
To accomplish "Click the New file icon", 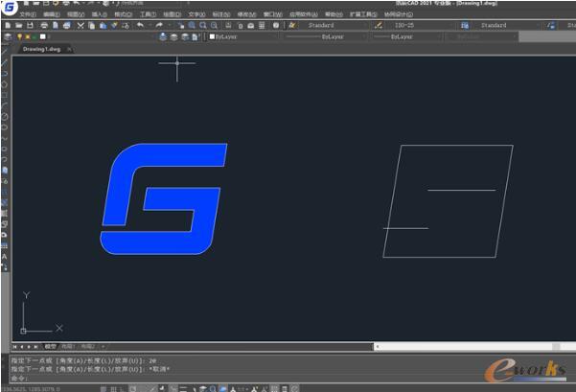I will [8, 25].
